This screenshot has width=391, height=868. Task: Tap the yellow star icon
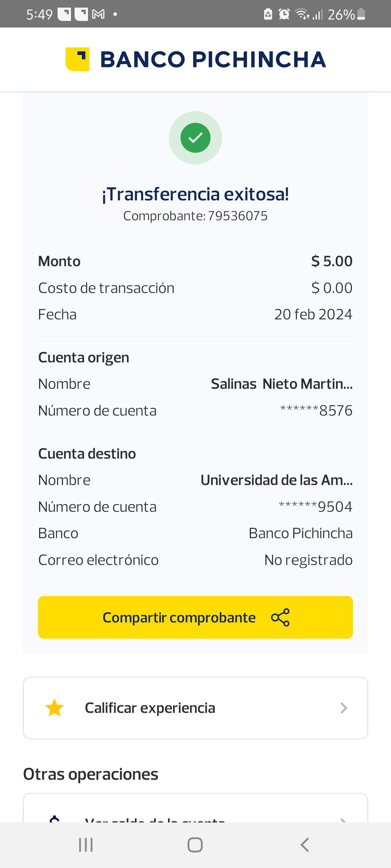pos(54,708)
